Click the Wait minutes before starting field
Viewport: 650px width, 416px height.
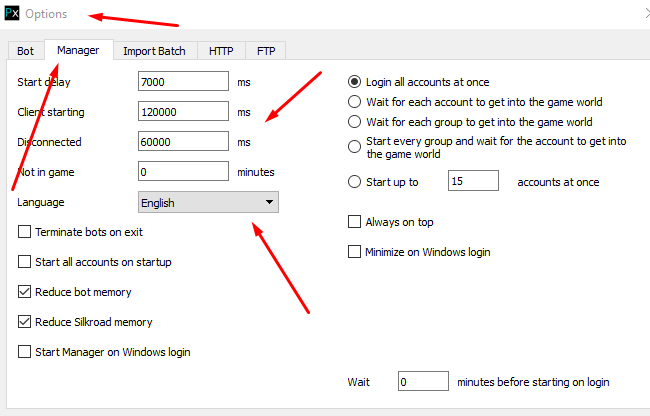[422, 381]
